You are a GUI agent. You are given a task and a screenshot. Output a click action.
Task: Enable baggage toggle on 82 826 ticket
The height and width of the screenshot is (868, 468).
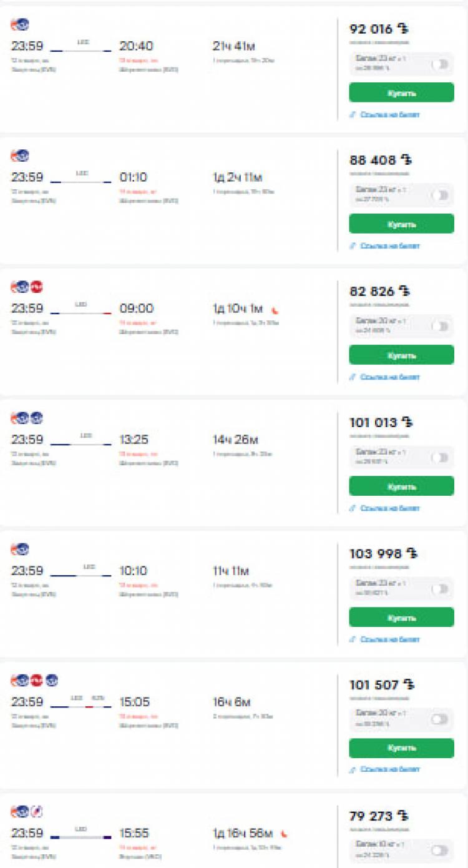[440, 327]
